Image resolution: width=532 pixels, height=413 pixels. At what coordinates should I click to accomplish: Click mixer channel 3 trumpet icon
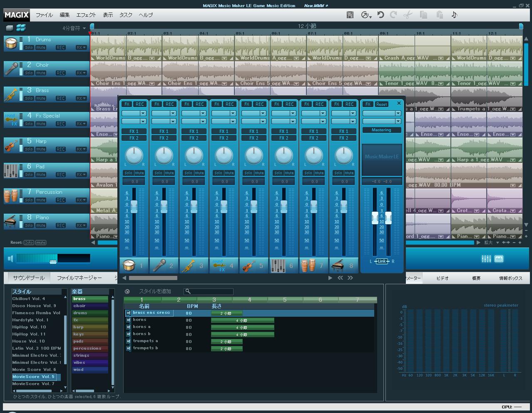[188, 265]
